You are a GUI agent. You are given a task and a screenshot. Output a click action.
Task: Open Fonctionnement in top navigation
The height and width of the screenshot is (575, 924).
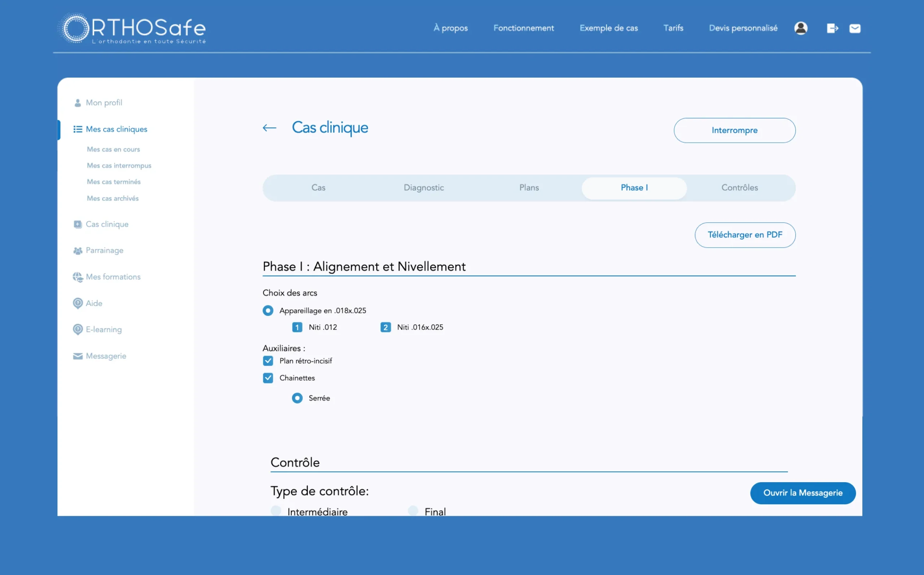point(524,28)
